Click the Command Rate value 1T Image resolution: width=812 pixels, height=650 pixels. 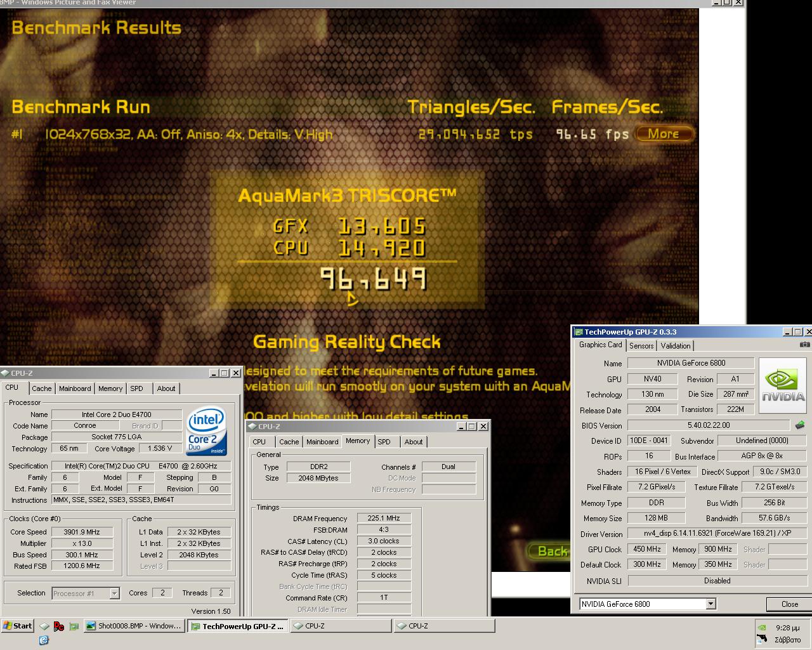point(384,597)
